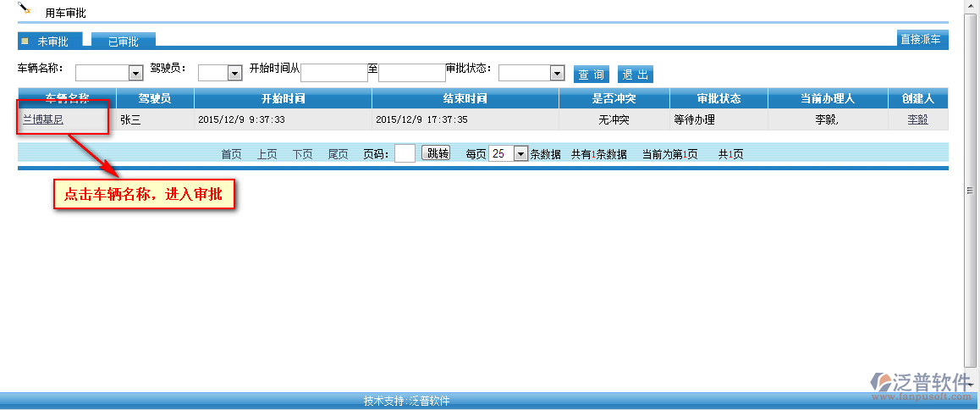Switch to the 已审批 tab
Image resolution: width=980 pixels, height=410 pixels.
pos(124,41)
